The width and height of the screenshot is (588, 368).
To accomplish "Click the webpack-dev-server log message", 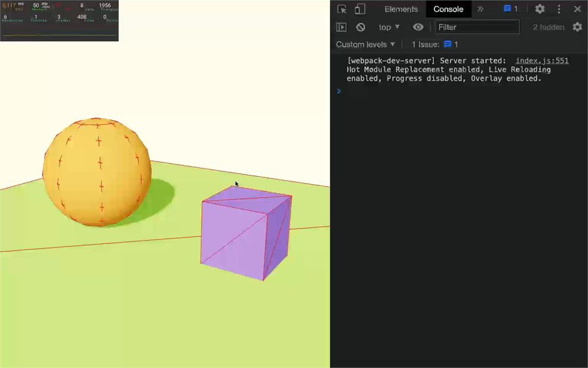I will 449,69.
